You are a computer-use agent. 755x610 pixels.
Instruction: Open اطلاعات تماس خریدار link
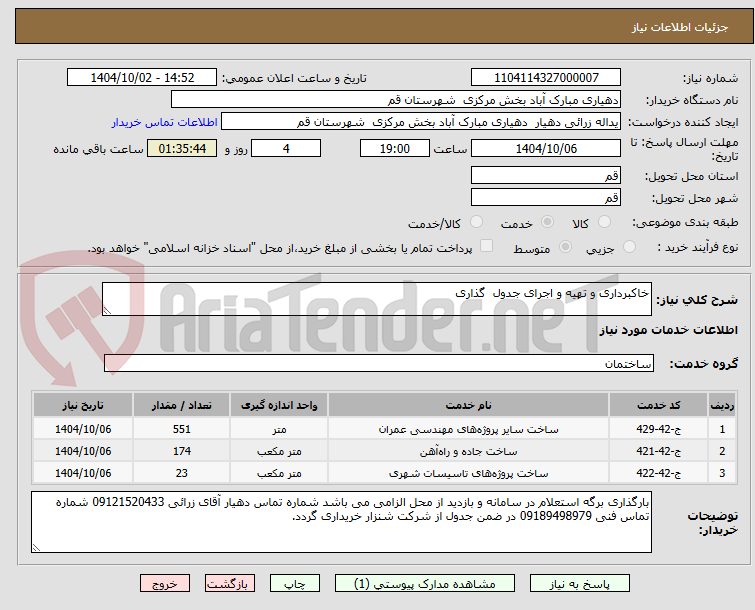pos(165,122)
